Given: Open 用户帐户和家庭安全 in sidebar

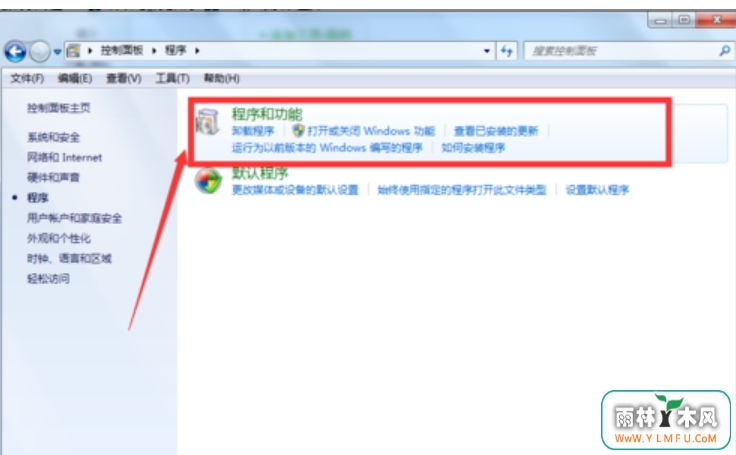Looking at the screenshot, I should (74, 218).
